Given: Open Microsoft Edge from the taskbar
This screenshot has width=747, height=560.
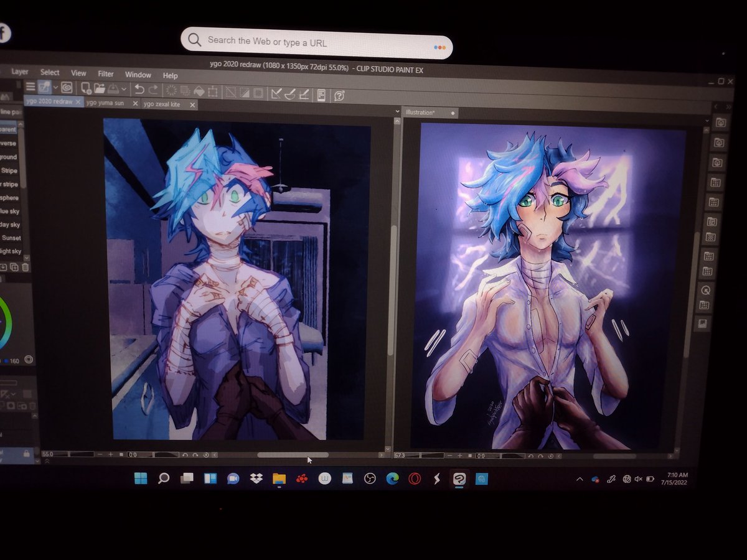Looking at the screenshot, I should pyautogui.click(x=392, y=478).
